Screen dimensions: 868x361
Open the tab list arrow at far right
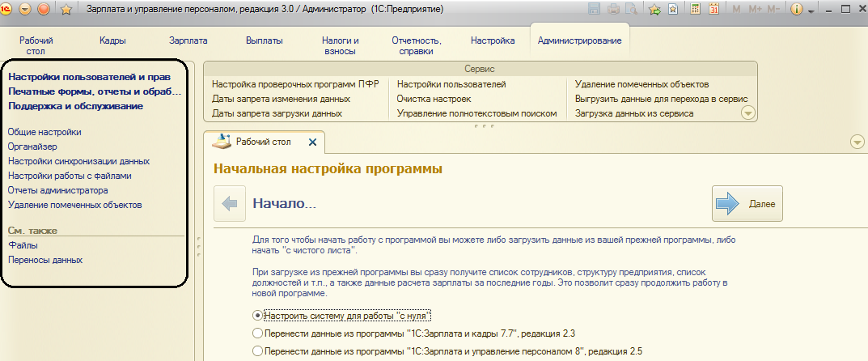coord(857,142)
